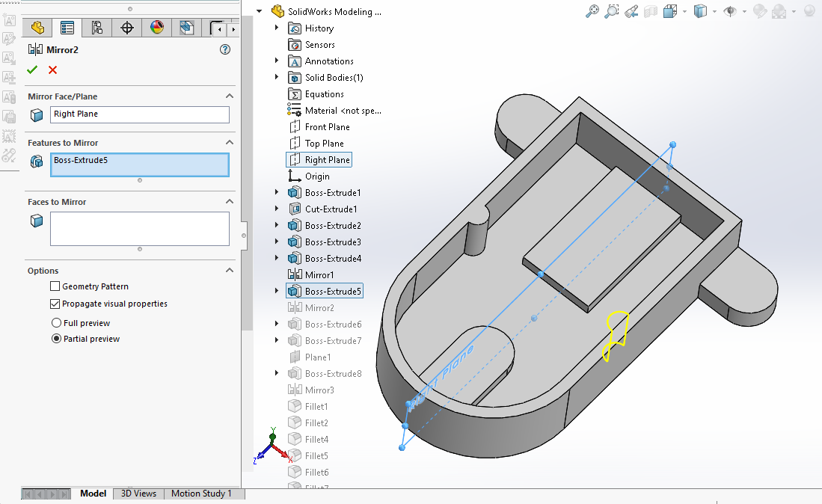This screenshot has width=822, height=504.
Task: Click the Previous View icon
Action: [x=631, y=11]
